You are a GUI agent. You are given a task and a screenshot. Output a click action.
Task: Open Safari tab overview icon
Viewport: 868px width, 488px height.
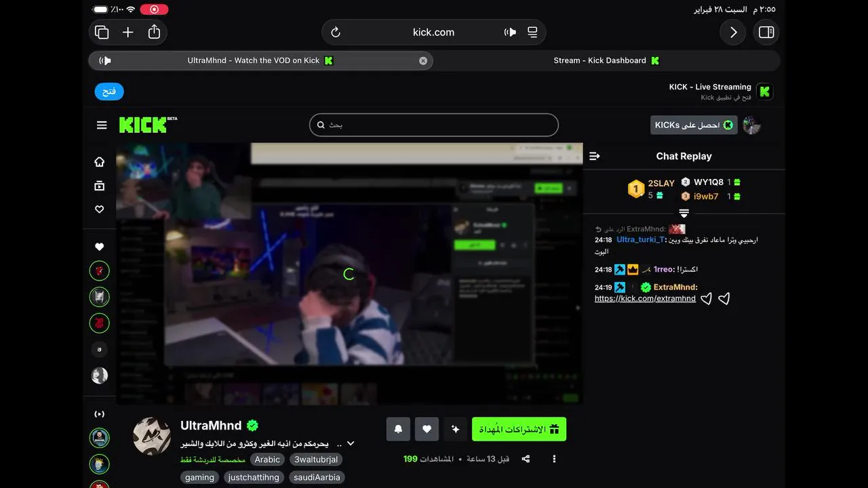[x=102, y=32]
